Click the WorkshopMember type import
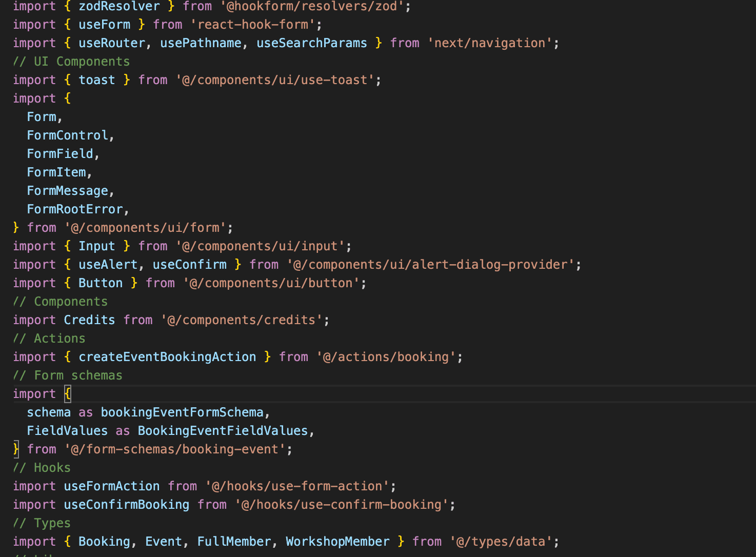The image size is (756, 557). 337,542
